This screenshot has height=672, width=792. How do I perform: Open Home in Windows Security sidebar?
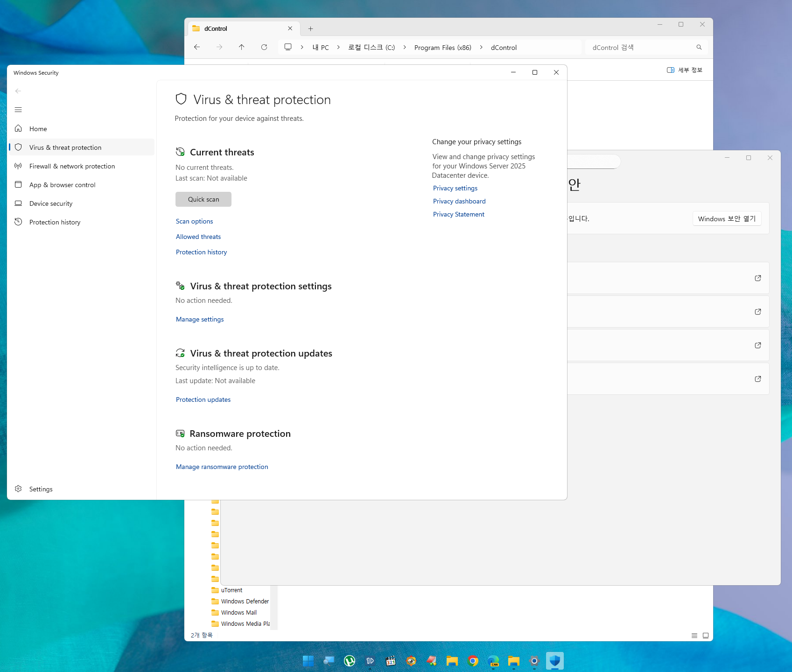click(x=81, y=129)
